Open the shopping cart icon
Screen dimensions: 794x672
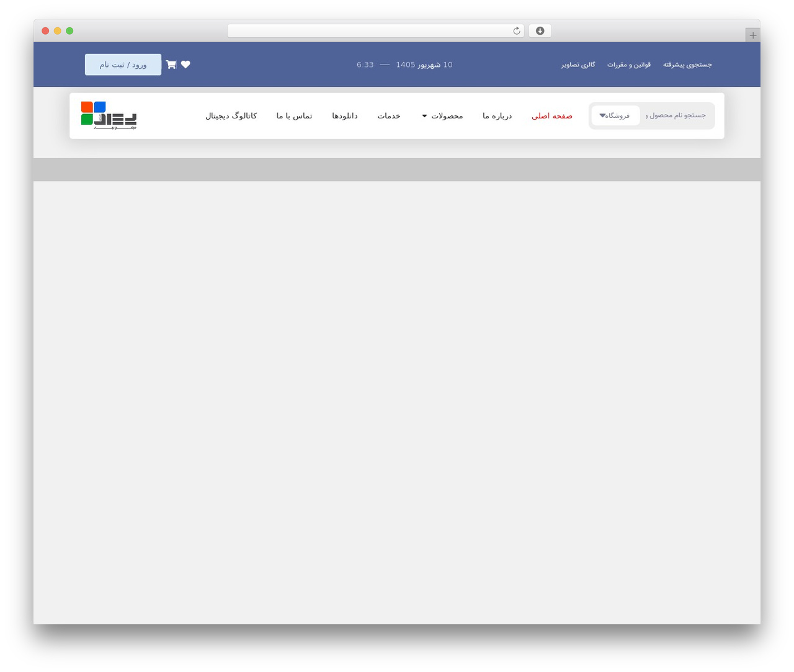[x=171, y=64]
